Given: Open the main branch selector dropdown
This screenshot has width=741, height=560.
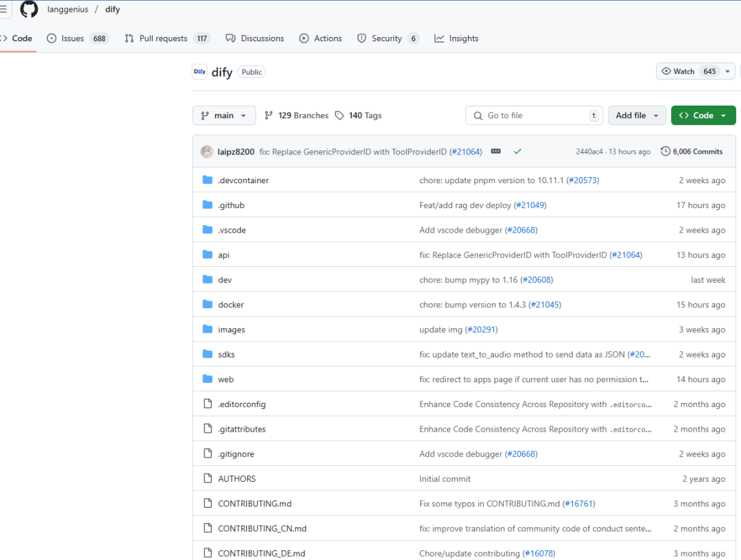Looking at the screenshot, I should click(224, 115).
